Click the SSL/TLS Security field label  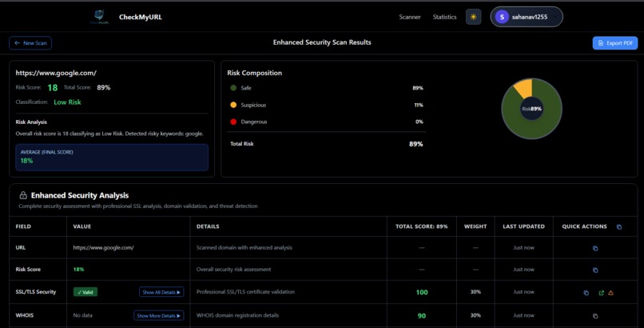point(36,292)
